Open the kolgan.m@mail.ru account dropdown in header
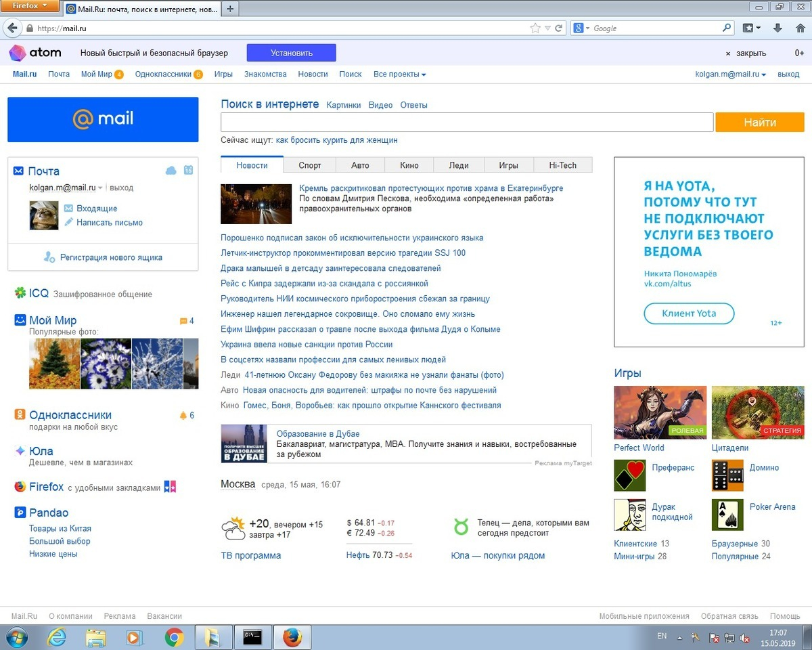Viewport: 812px width, 650px height. 731,74
